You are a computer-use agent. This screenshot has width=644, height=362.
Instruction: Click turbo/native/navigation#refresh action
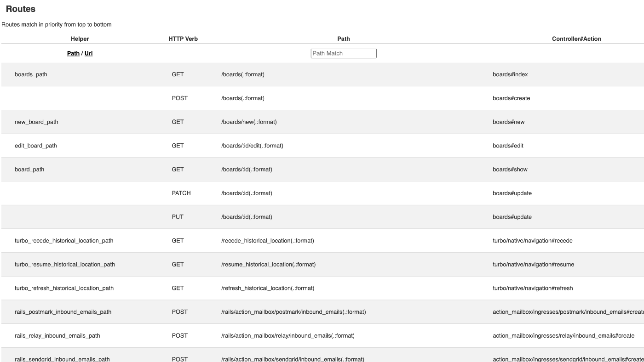click(533, 288)
